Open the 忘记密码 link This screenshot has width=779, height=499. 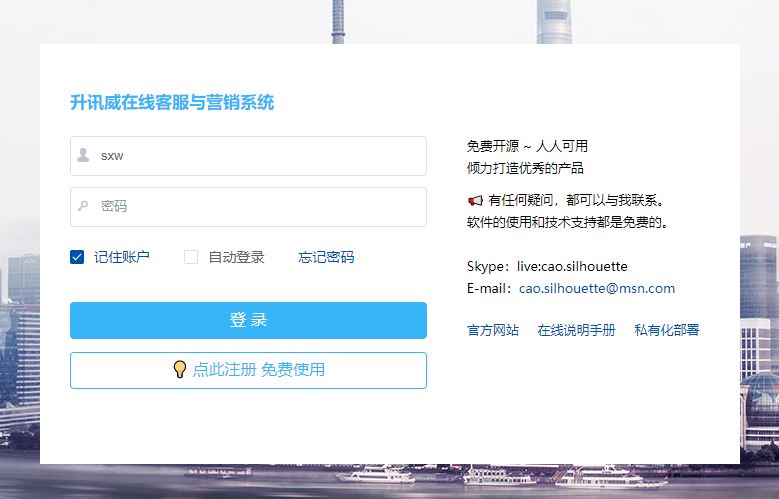pos(326,257)
